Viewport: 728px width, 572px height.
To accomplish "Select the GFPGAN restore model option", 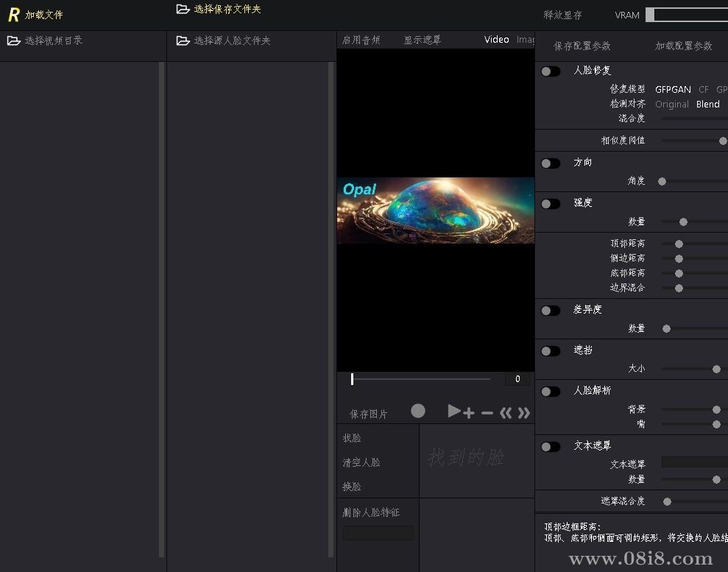I will (672, 89).
